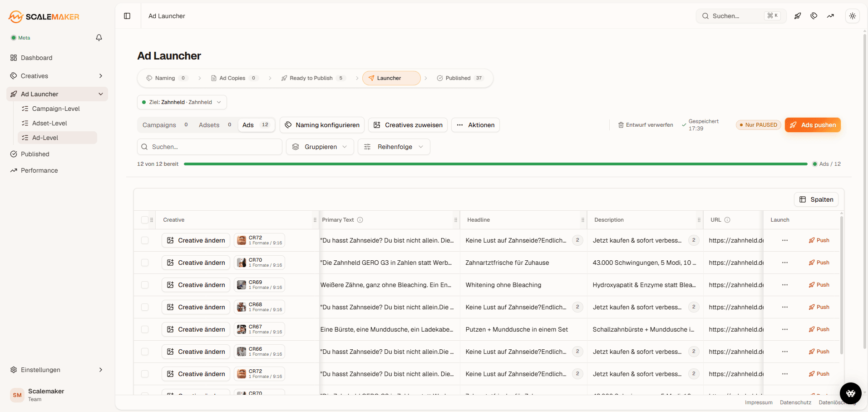Switch to the Adsets tab
The width and height of the screenshot is (868, 412).
tap(215, 125)
